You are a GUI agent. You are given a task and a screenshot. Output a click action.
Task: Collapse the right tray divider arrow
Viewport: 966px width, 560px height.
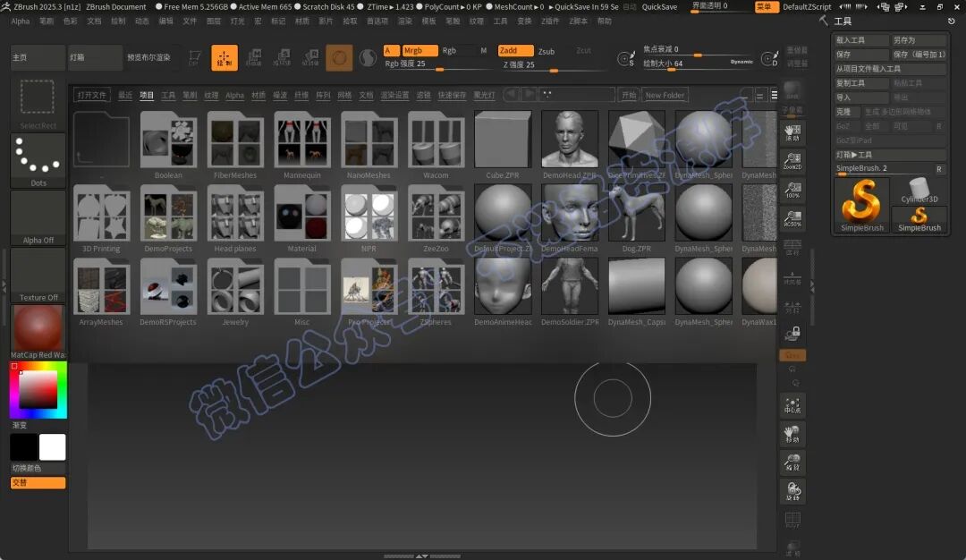click(811, 285)
